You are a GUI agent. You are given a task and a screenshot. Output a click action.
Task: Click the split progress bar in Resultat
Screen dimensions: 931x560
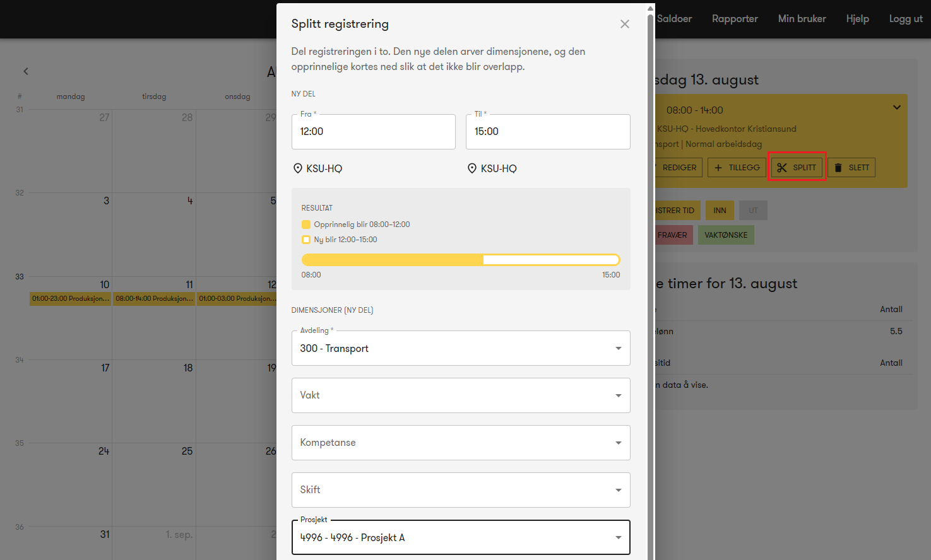[461, 260]
